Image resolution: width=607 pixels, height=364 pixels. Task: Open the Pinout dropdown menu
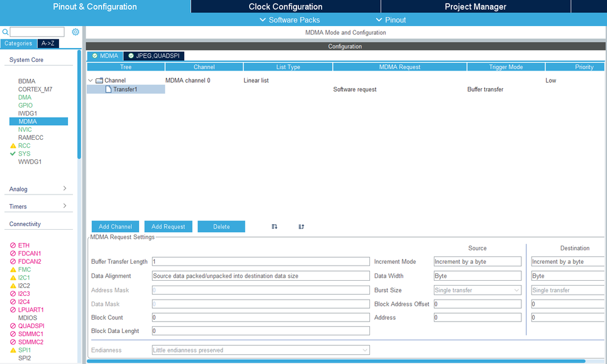click(391, 19)
